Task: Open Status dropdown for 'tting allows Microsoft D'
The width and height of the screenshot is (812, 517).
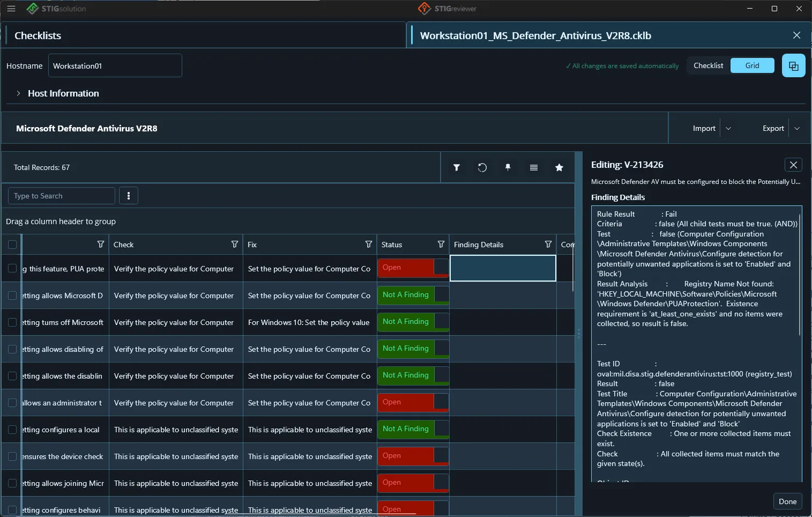Action: click(x=441, y=294)
